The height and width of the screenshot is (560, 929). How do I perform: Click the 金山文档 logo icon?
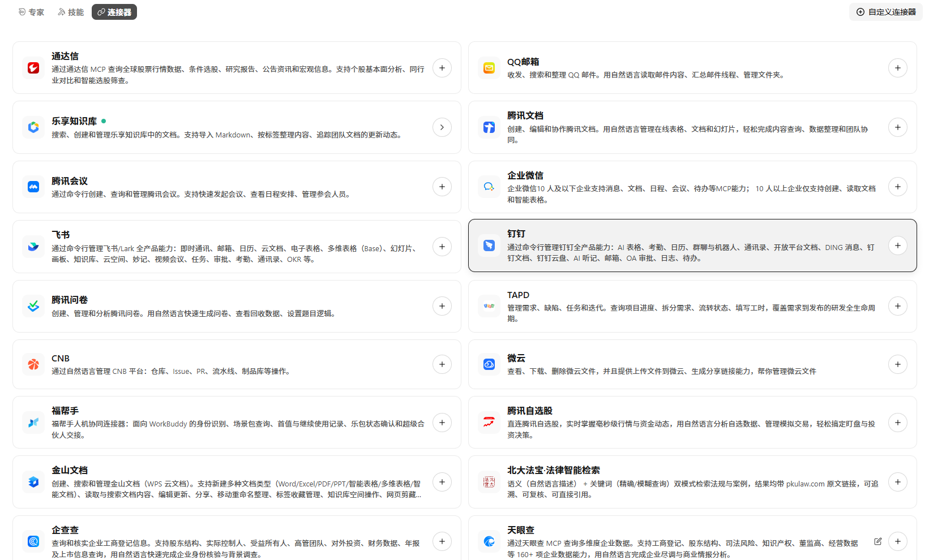(33, 482)
